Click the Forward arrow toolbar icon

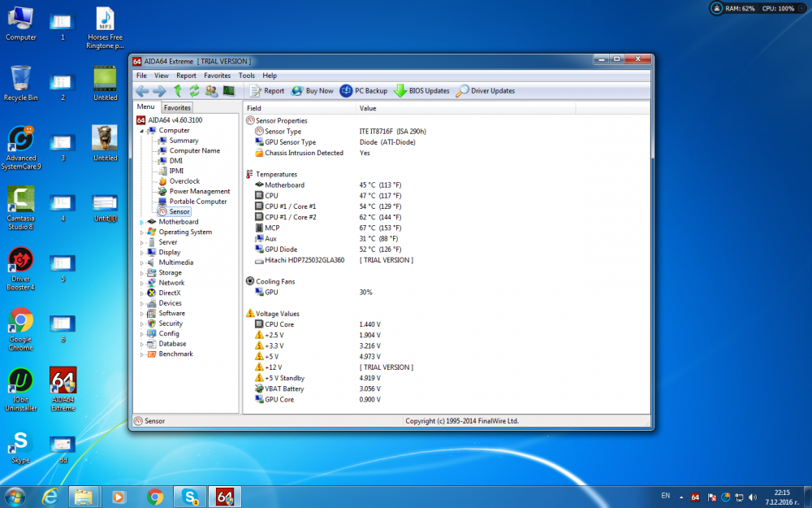point(159,91)
